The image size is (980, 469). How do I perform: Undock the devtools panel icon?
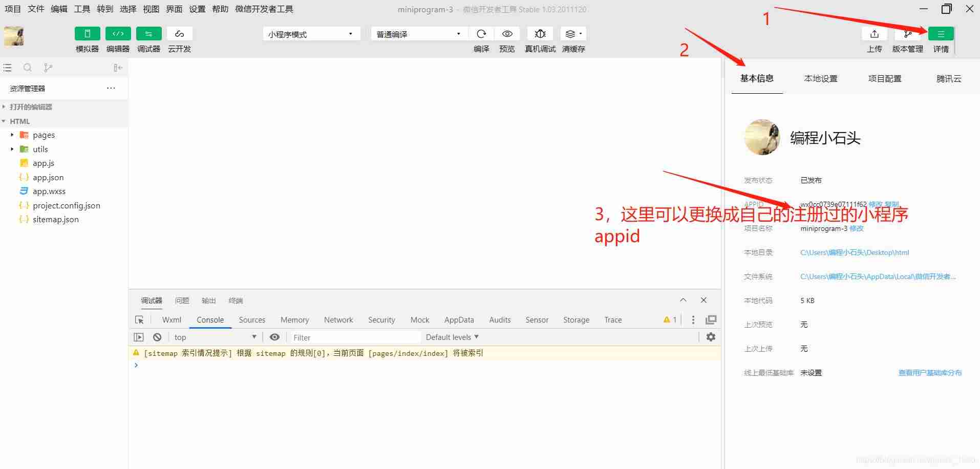tap(711, 320)
